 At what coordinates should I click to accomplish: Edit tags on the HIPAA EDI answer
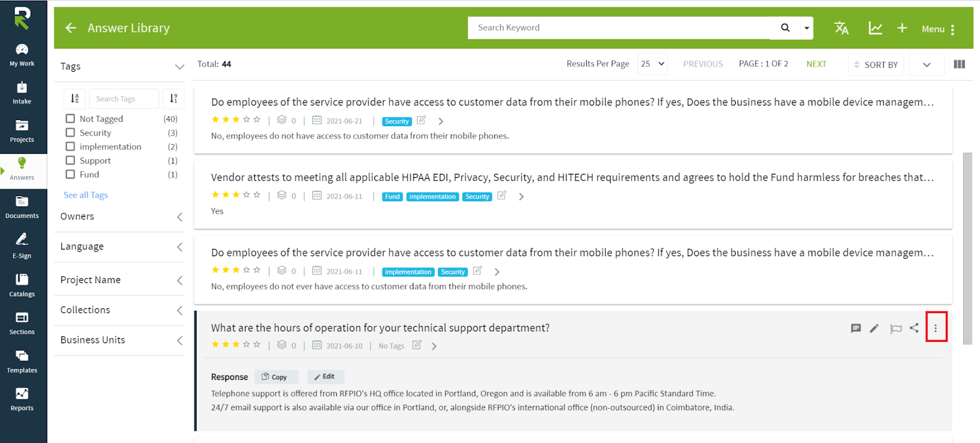coord(502,195)
